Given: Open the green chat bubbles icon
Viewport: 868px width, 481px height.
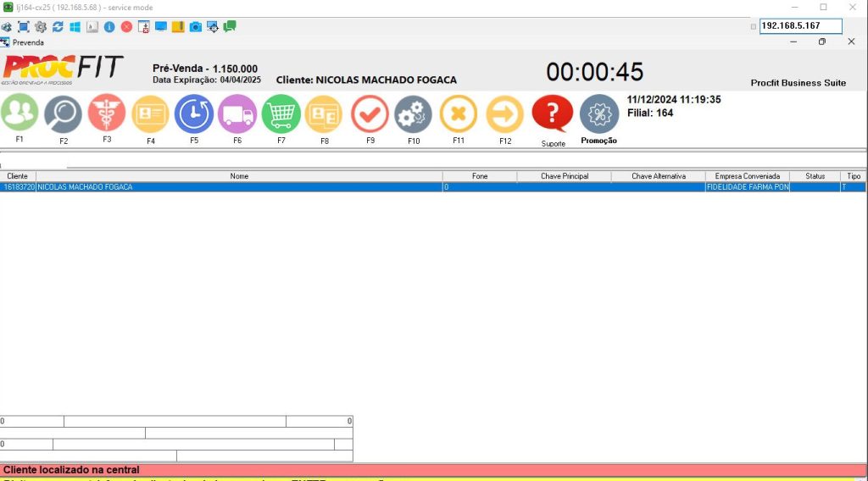Looking at the screenshot, I should (230, 26).
